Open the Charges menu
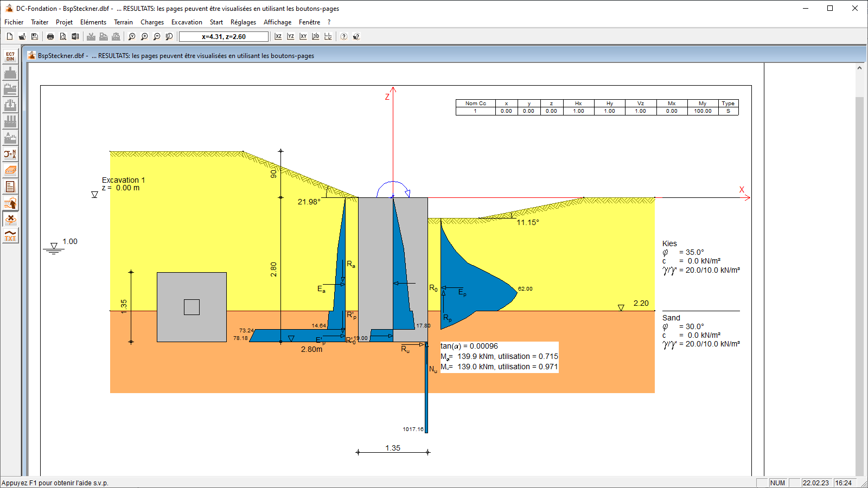 pyautogui.click(x=152, y=22)
